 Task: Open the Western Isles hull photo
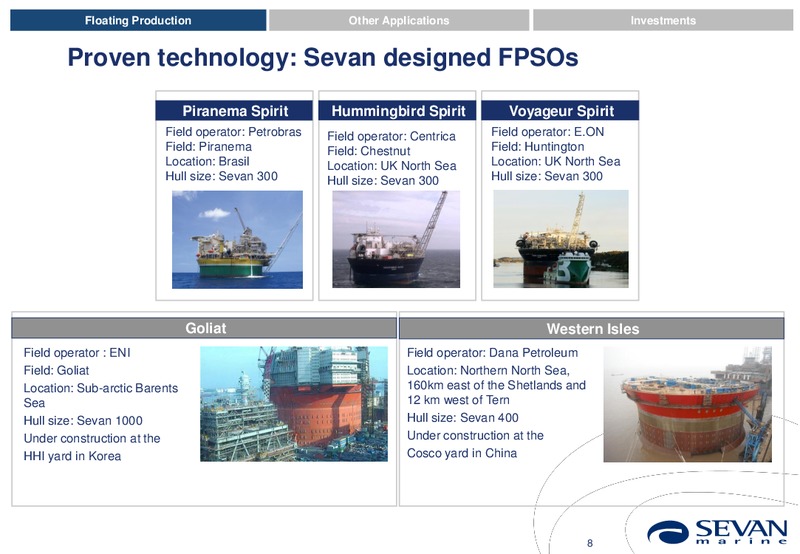click(x=687, y=404)
